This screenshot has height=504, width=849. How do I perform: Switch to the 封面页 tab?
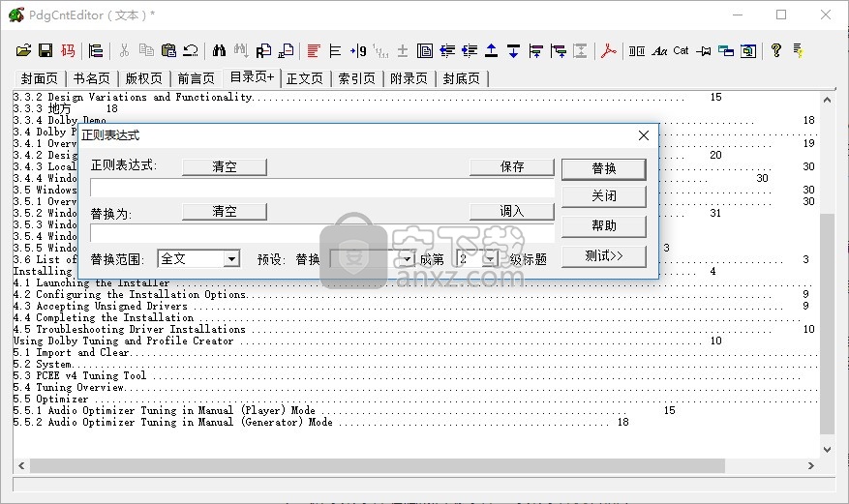click(39, 79)
